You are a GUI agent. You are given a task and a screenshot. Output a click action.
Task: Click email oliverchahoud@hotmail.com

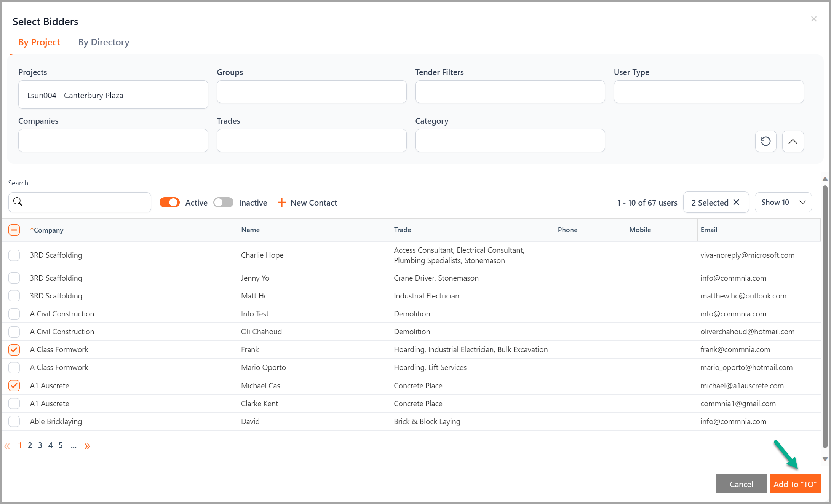[x=747, y=332]
